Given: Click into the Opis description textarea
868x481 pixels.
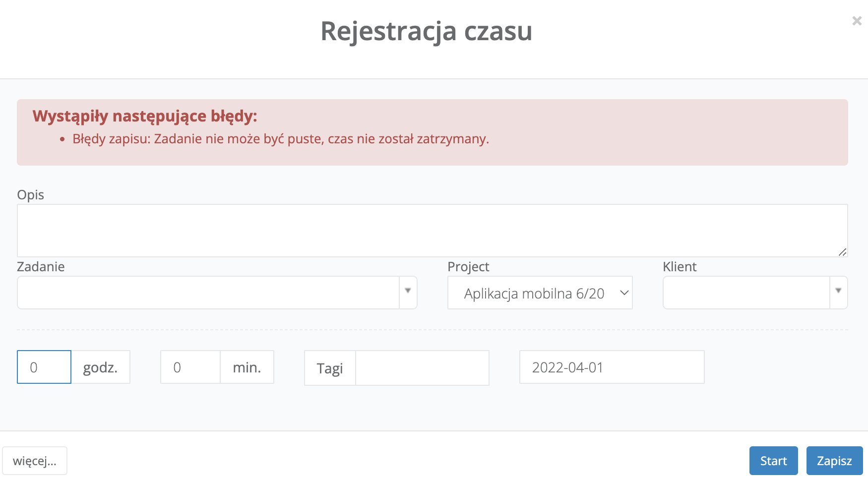Looking at the screenshot, I should pos(432,230).
